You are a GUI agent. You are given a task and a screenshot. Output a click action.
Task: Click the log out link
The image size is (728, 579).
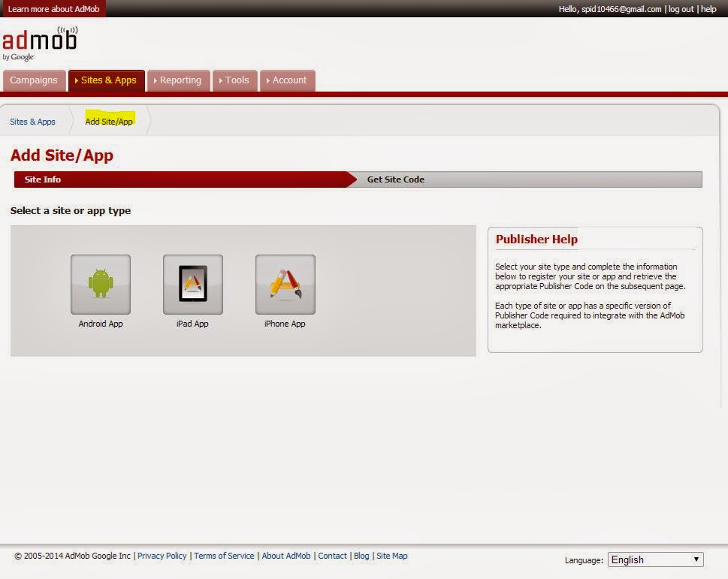tap(681, 9)
